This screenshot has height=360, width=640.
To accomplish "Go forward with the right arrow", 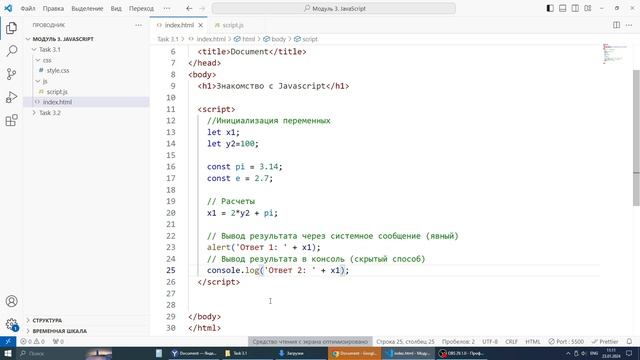I will (202, 8).
